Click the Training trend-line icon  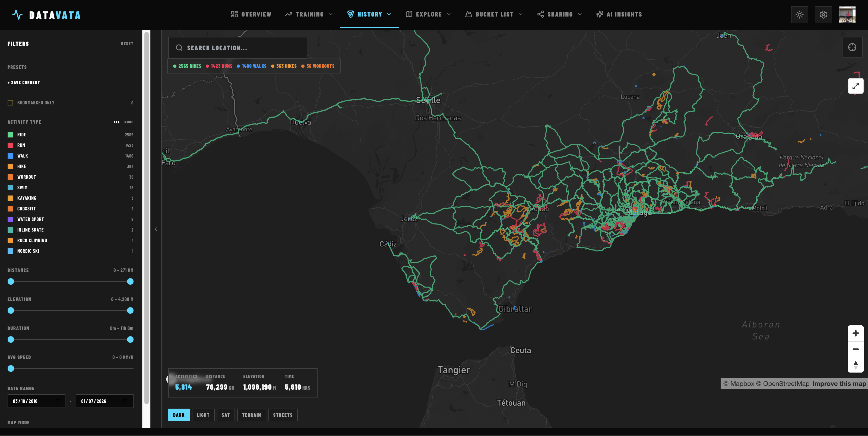pyautogui.click(x=289, y=14)
